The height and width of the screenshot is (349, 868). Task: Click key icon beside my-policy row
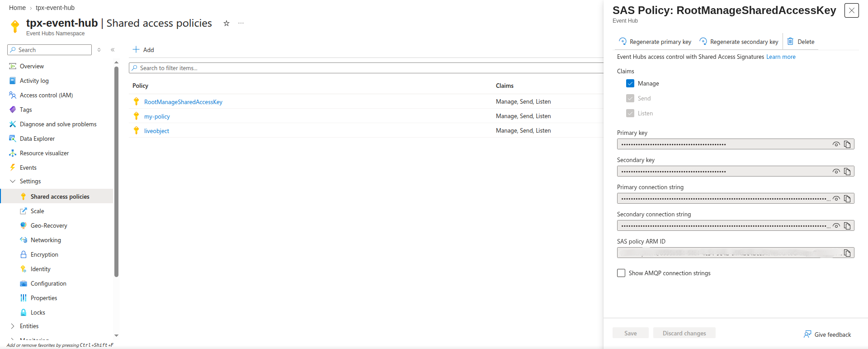tap(136, 116)
